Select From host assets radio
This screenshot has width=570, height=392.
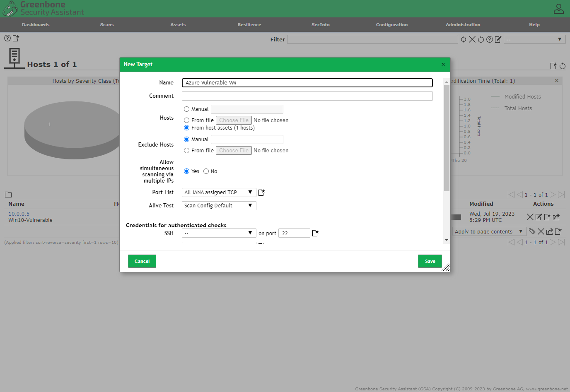186,128
